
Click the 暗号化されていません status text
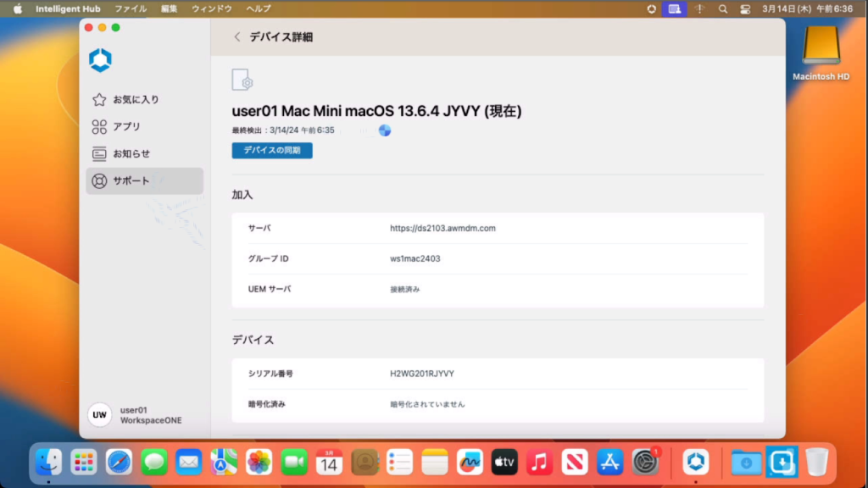tap(427, 404)
